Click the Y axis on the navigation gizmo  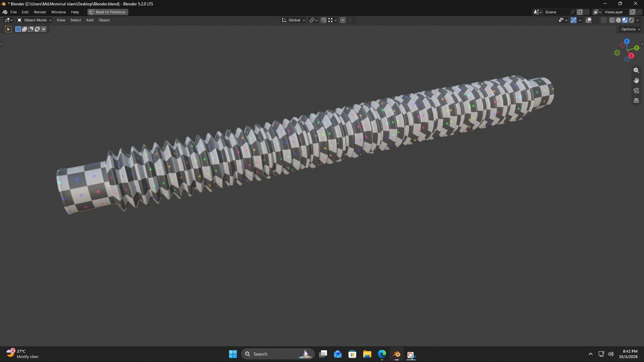pyautogui.click(x=636, y=48)
